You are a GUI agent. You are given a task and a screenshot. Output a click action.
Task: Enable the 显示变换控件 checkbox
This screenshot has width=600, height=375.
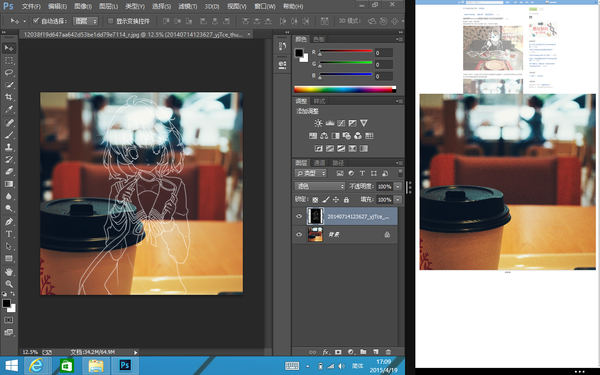click(x=111, y=21)
